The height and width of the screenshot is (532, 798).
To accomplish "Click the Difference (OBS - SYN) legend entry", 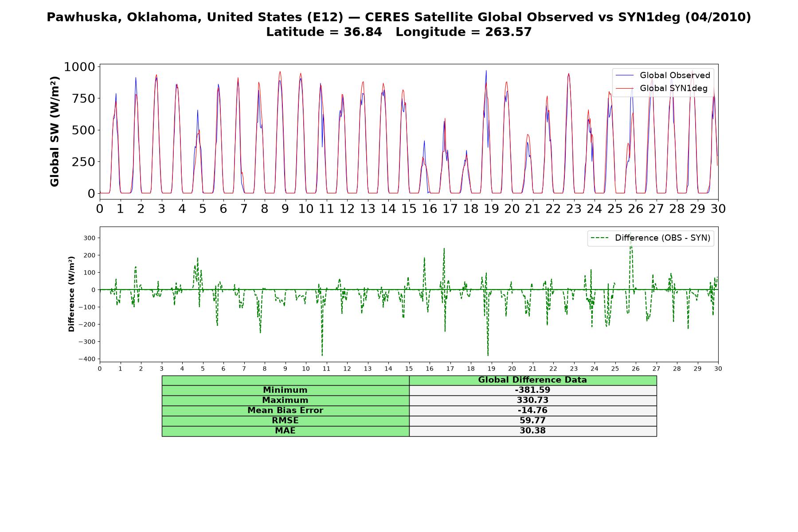I will pyautogui.click(x=651, y=238).
